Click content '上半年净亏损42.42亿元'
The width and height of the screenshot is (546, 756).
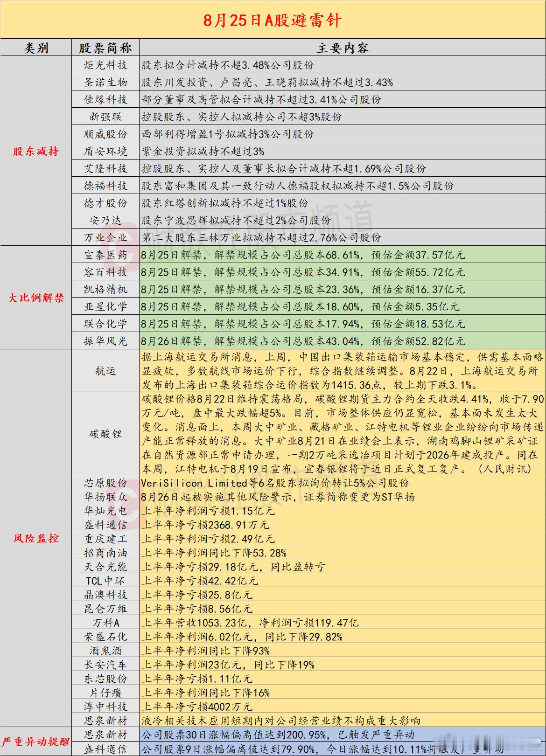point(200,581)
